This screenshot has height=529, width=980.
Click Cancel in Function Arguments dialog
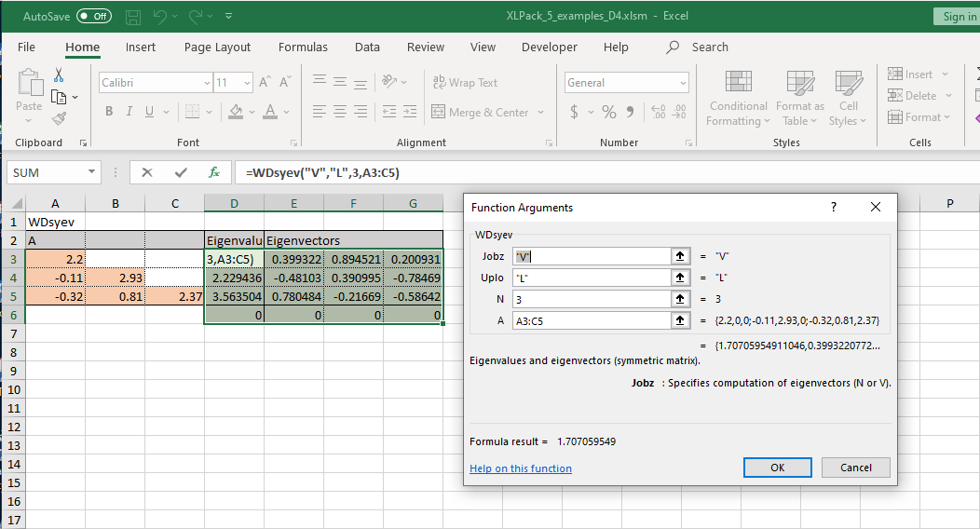tap(855, 468)
